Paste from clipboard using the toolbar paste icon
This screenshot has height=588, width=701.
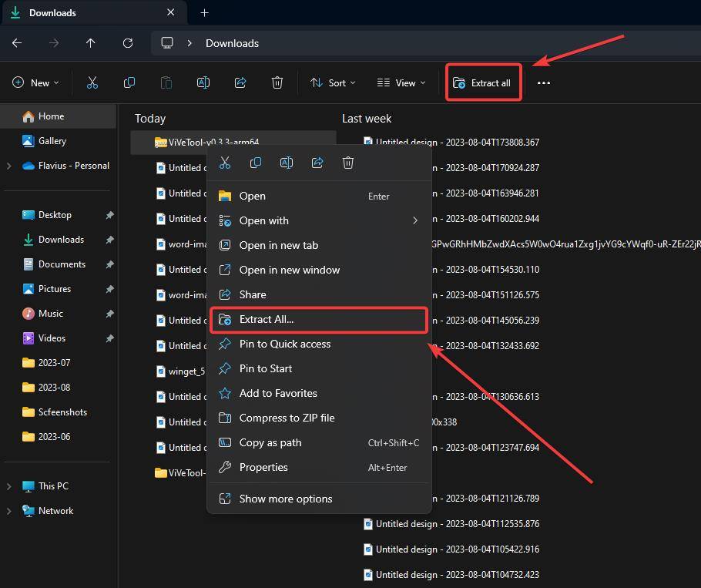tap(166, 82)
